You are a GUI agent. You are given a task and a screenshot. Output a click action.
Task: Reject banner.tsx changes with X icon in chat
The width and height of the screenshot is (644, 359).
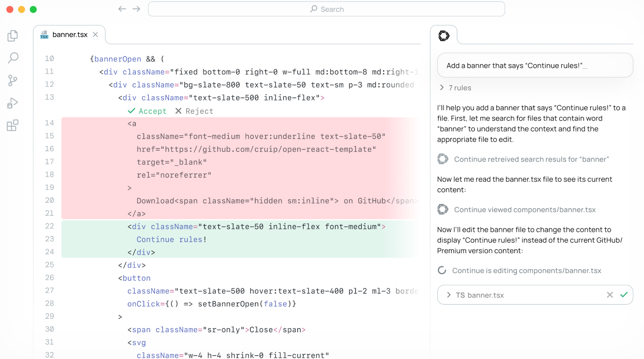point(610,295)
